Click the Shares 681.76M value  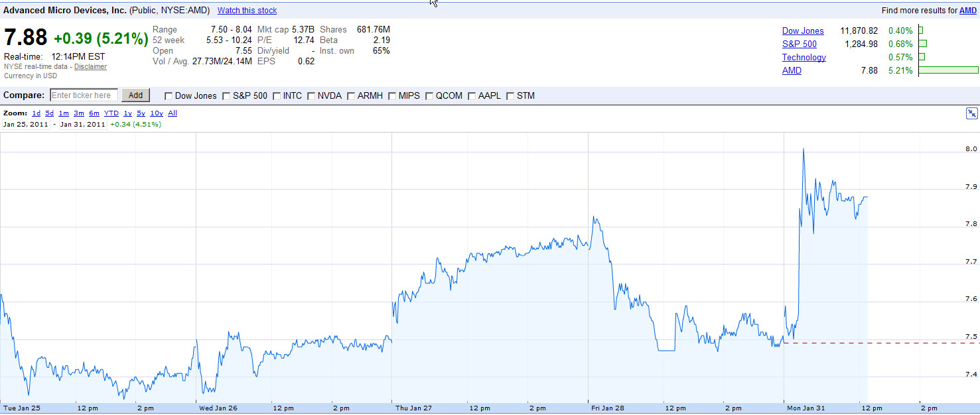(x=372, y=30)
